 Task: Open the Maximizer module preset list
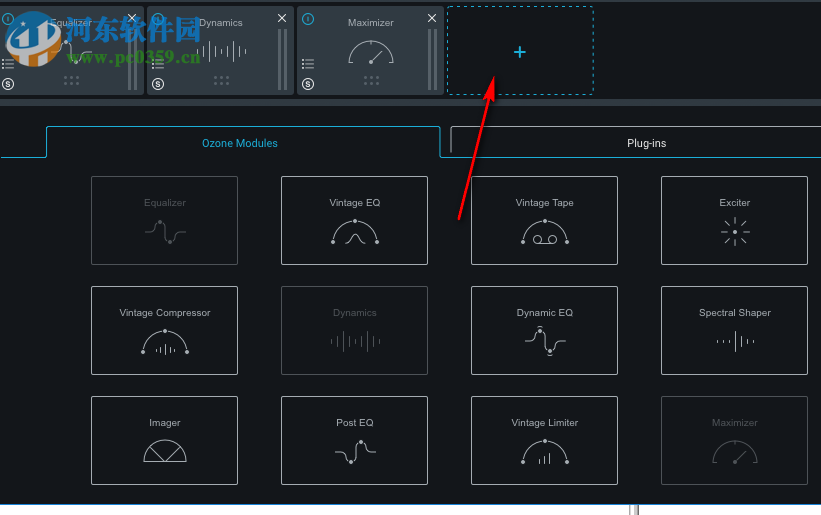tap(308, 64)
